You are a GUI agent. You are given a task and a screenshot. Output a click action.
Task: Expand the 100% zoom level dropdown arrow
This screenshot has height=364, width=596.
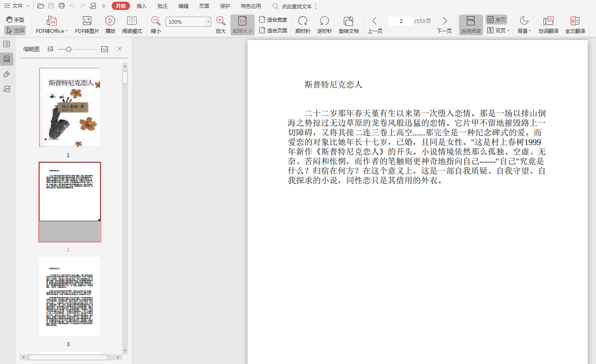tap(208, 22)
